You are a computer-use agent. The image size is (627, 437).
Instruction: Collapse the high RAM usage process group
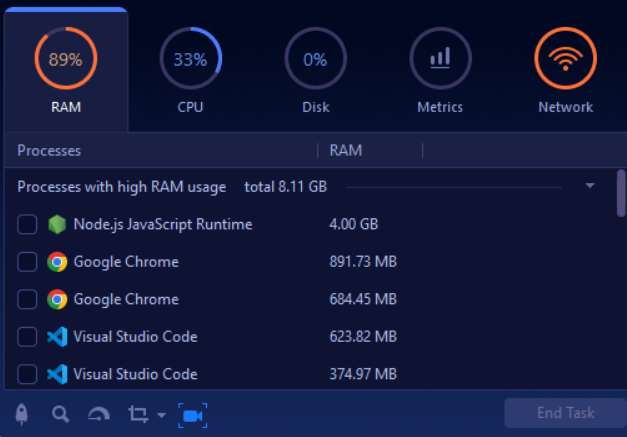point(590,186)
